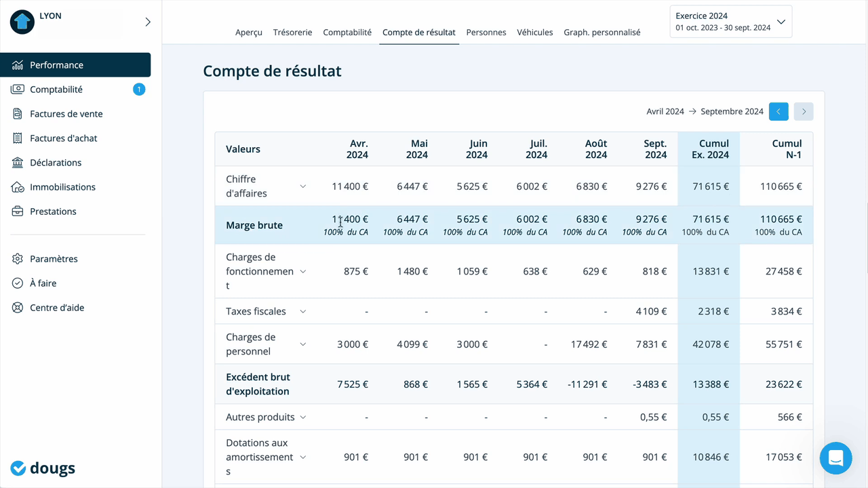Switch to the Véhicules tab
This screenshot has width=868, height=488.
535,33
